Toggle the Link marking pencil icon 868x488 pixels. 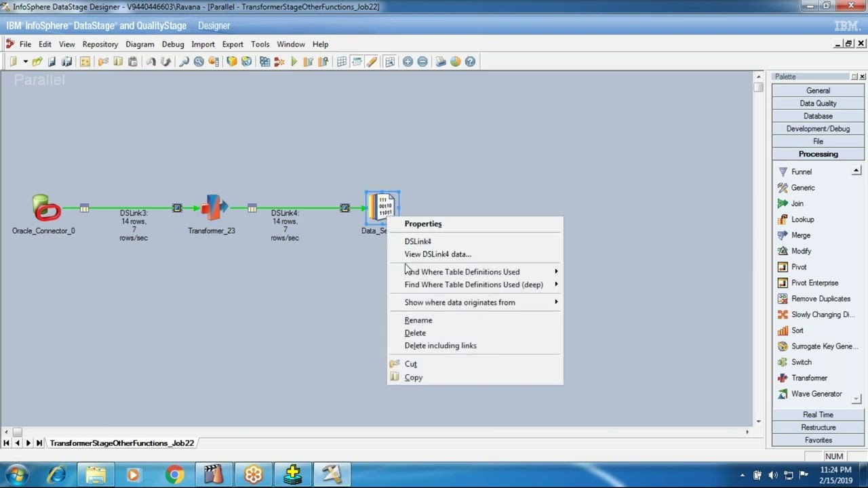point(372,62)
